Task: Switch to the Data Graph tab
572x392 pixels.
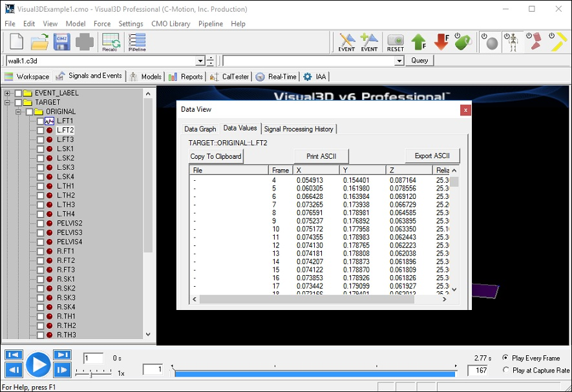Action: click(200, 129)
